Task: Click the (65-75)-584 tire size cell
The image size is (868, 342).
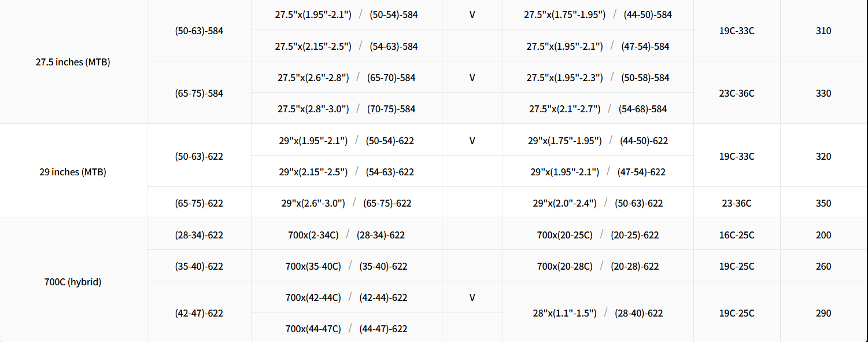Action: tap(199, 93)
